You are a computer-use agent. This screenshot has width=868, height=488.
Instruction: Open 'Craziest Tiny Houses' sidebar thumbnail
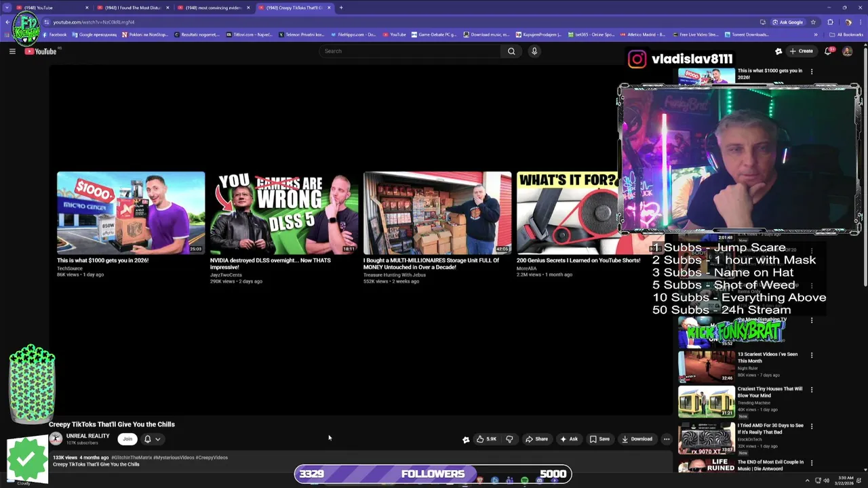(x=707, y=401)
